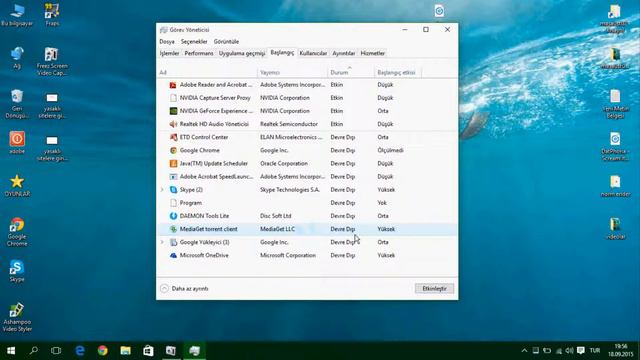The height and width of the screenshot is (360, 640).
Task: Open the Seçenekler menu
Action: 194,42
